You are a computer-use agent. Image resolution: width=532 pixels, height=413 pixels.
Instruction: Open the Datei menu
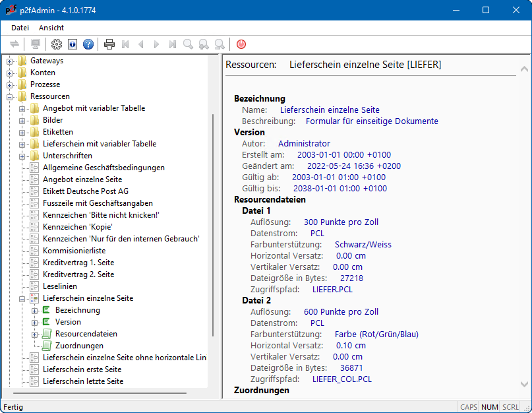coord(20,28)
